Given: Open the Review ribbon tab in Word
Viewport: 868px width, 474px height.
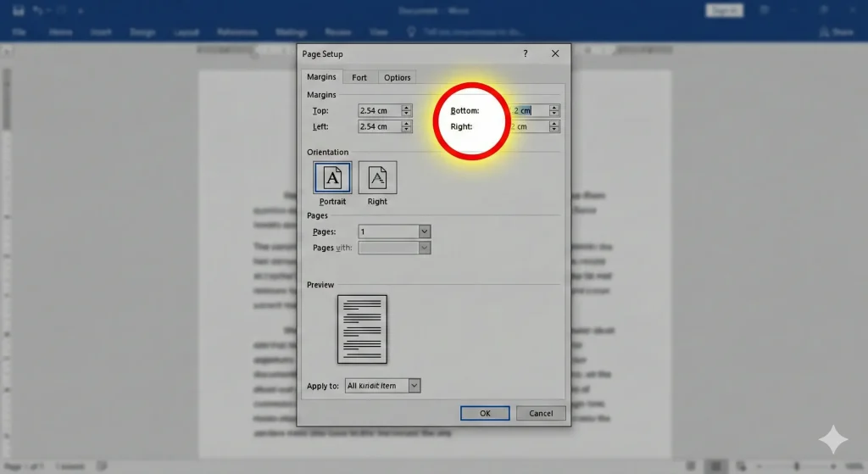Looking at the screenshot, I should coord(337,32).
